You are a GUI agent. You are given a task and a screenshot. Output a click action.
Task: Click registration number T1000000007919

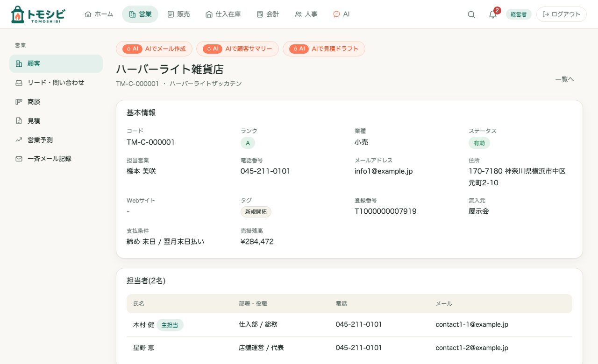pyautogui.click(x=385, y=211)
